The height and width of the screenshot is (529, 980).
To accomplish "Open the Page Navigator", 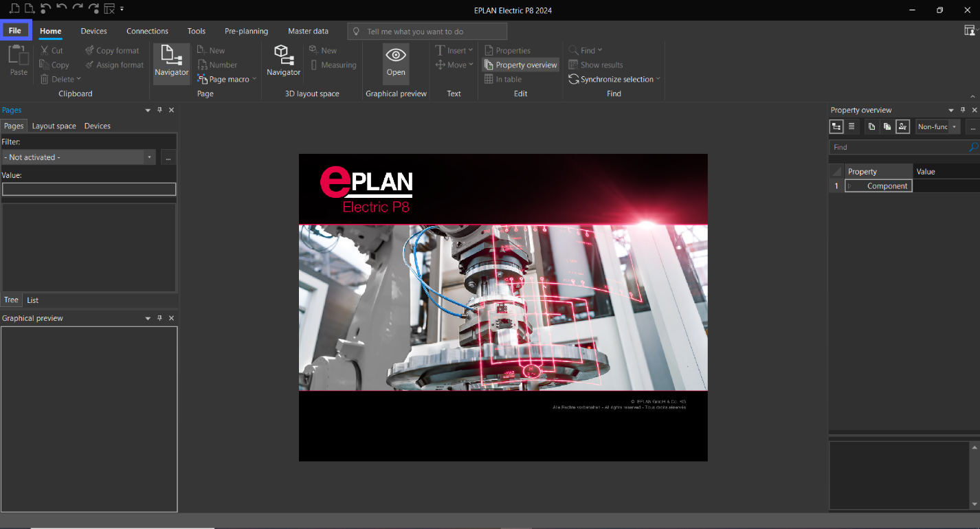I will tap(171, 63).
